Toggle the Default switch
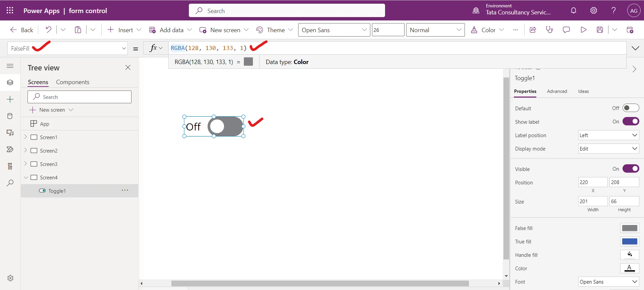This screenshot has height=290, width=644. tap(631, 108)
